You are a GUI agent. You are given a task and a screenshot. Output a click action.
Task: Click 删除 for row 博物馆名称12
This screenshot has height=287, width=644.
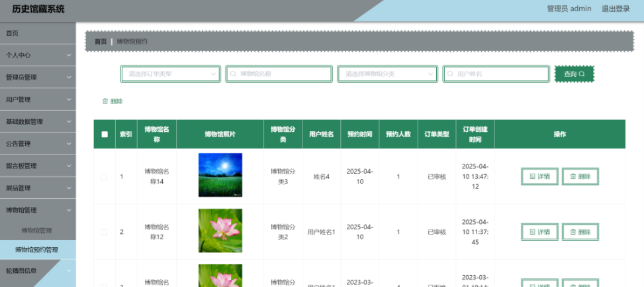[x=580, y=232]
